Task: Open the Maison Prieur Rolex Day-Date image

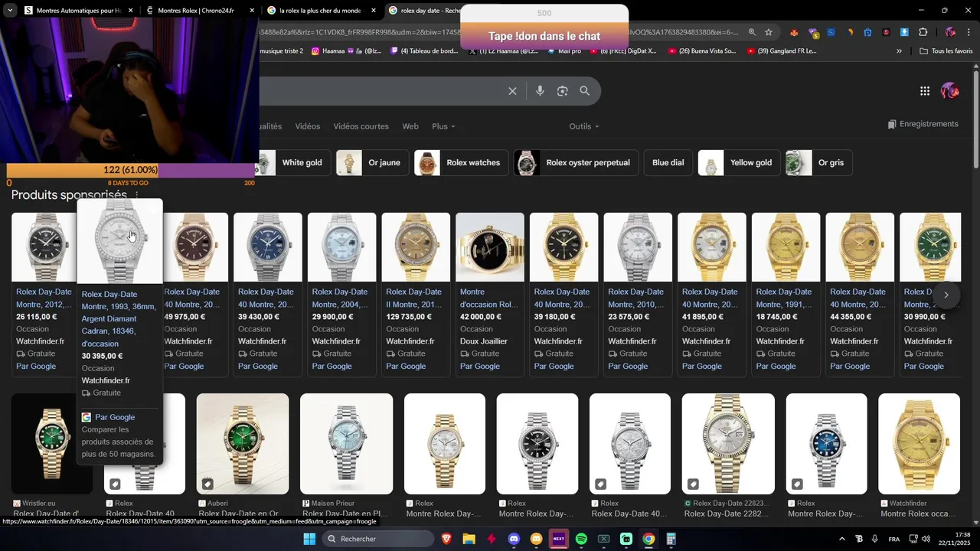Action: (346, 444)
